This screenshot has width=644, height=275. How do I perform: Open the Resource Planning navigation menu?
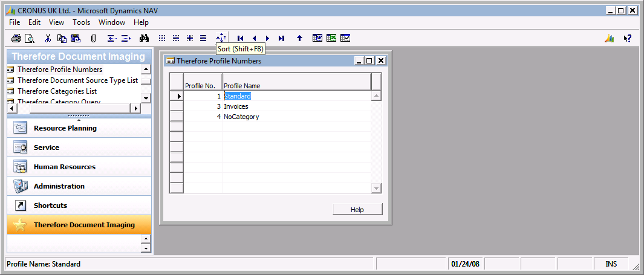point(79,128)
